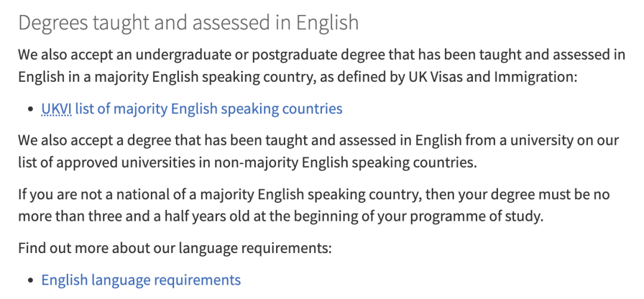Open the UKVI list of majority English speaking countries link
The image size is (644, 299).
point(192,109)
